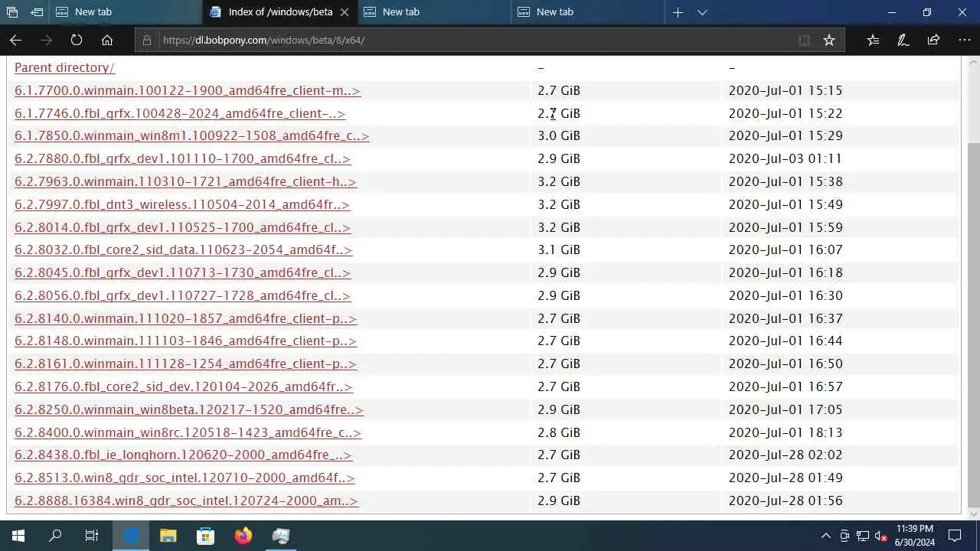Image resolution: width=980 pixels, height=551 pixels.
Task: Open 6.2.8513.0.win8_gdr_soc_intel link
Action: click(x=185, y=478)
